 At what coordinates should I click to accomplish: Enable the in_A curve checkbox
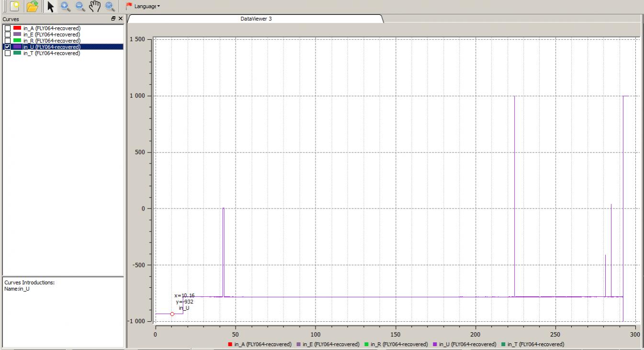point(7,29)
